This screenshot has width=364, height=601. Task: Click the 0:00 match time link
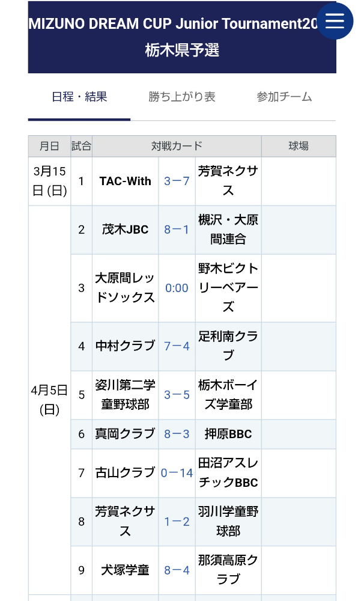[177, 288]
